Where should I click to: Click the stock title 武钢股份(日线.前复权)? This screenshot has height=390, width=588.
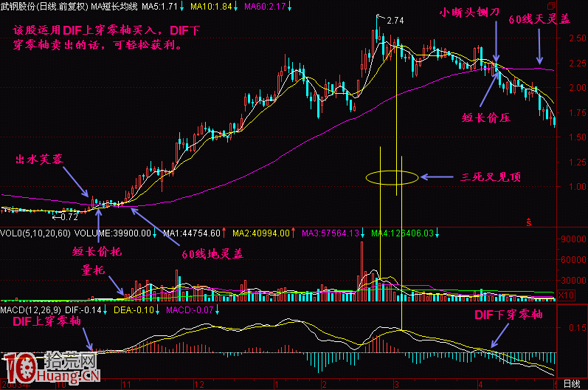pyautogui.click(x=44, y=7)
